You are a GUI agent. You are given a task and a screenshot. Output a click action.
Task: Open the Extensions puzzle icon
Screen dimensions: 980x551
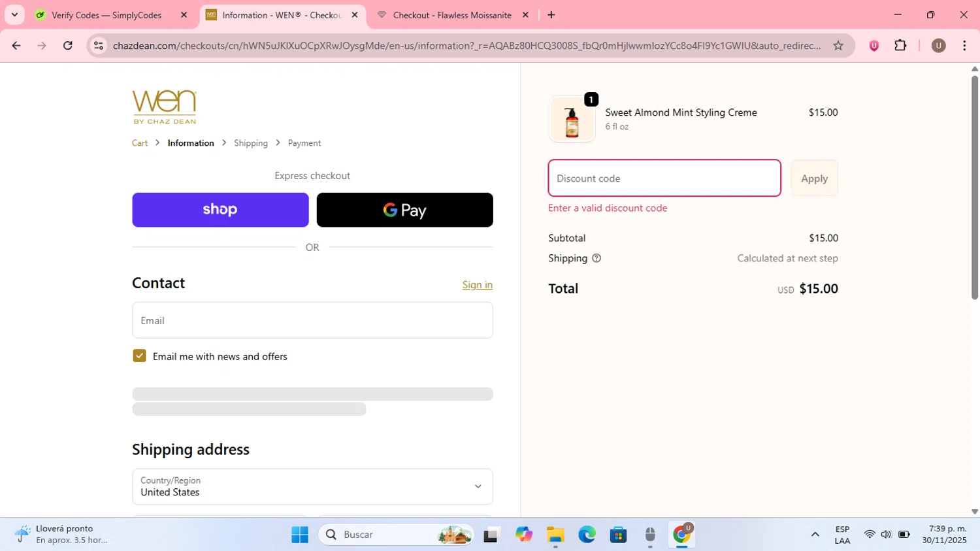point(900,46)
